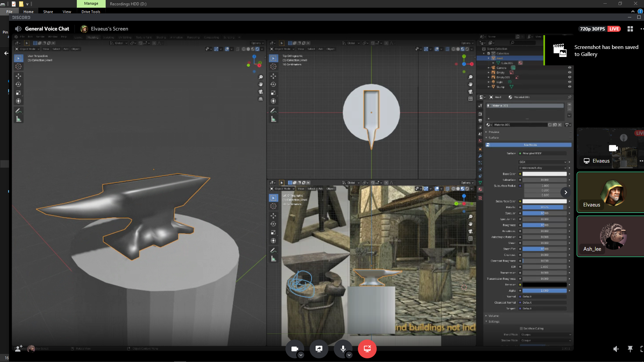The width and height of the screenshot is (644, 362).
Task: Select Ash_lee participant tile
Action: click(610, 236)
